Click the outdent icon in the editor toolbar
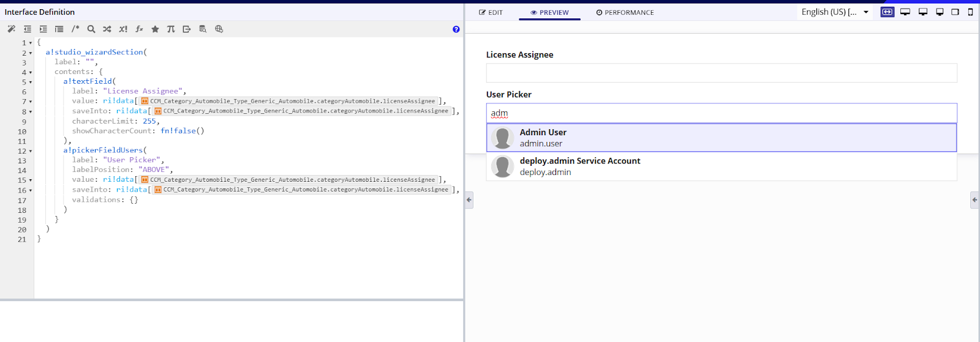The height and width of the screenshot is (342, 980). click(x=28, y=29)
